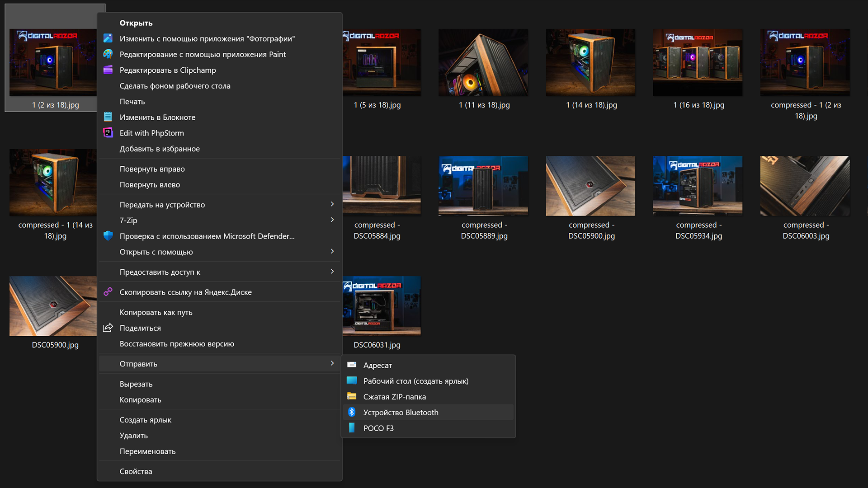Choose Адресат in the Отправить submenu
868x488 pixels.
click(377, 365)
